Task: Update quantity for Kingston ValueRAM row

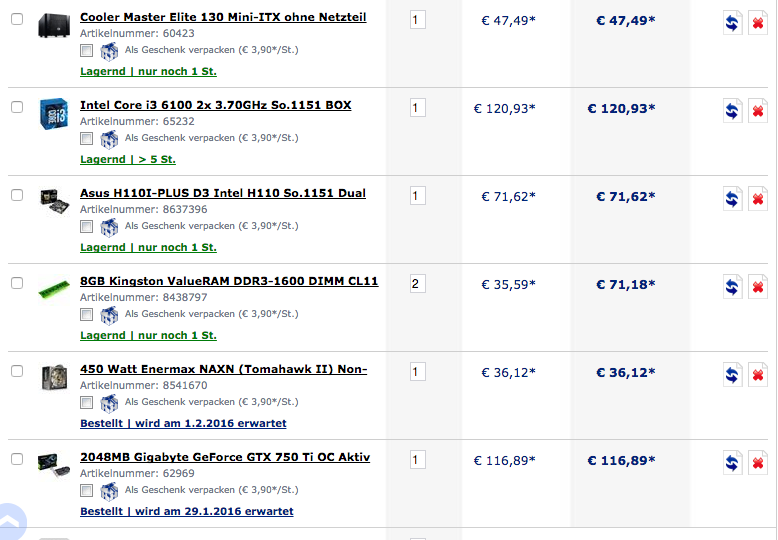Action: pyautogui.click(x=732, y=287)
